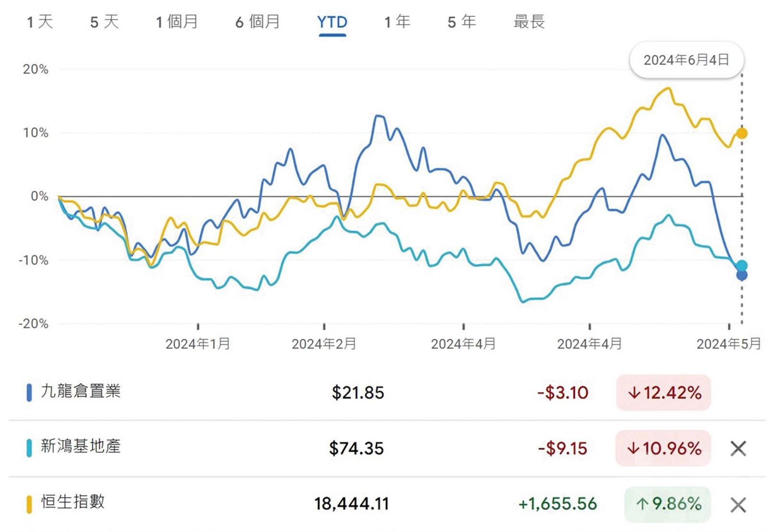Click the 2024年1月 x-axis label
This screenshot has width=768, height=532.
(x=198, y=344)
